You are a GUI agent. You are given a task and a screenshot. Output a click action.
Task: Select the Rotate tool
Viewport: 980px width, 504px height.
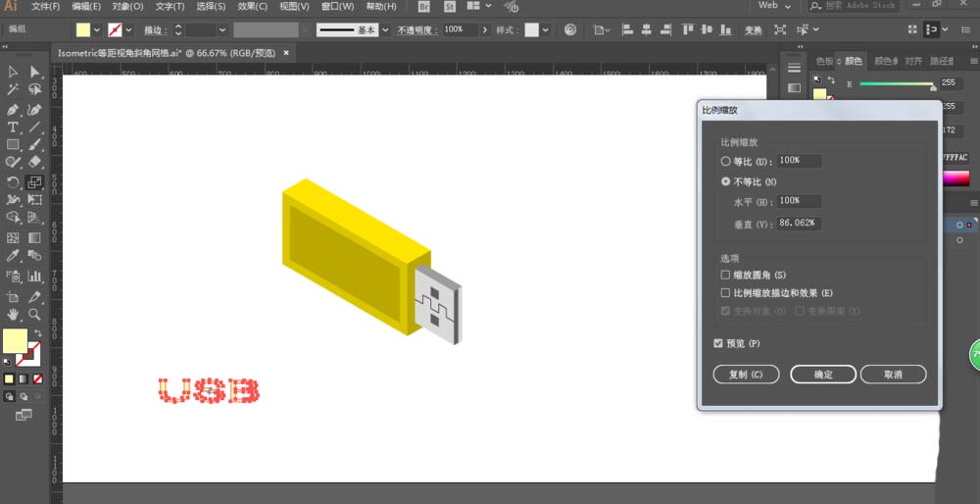click(x=13, y=182)
